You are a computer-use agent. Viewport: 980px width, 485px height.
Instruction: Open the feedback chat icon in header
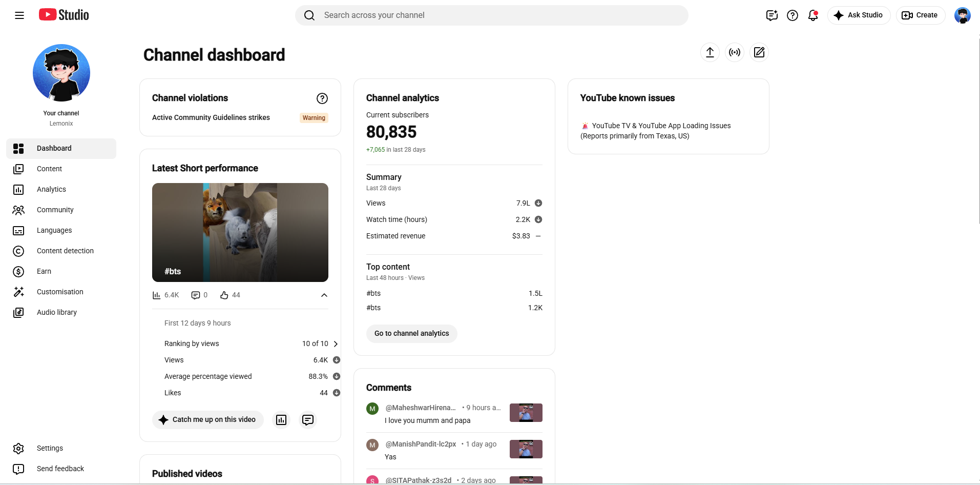click(772, 15)
